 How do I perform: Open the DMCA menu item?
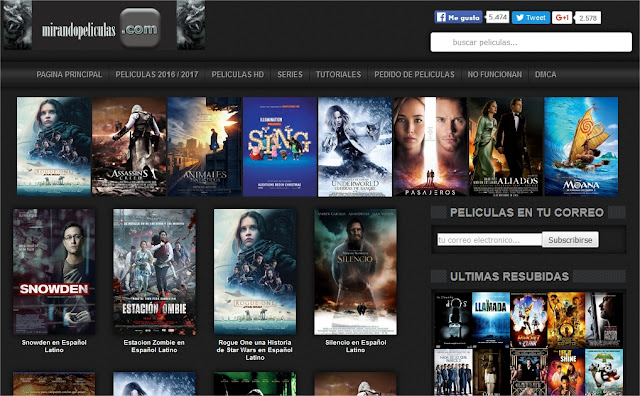545,74
